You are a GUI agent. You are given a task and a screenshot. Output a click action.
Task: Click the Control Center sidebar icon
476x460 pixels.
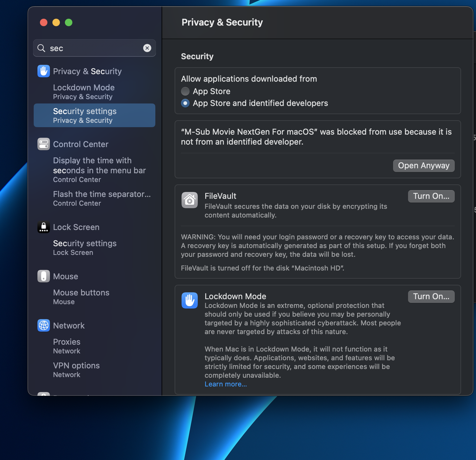click(44, 144)
